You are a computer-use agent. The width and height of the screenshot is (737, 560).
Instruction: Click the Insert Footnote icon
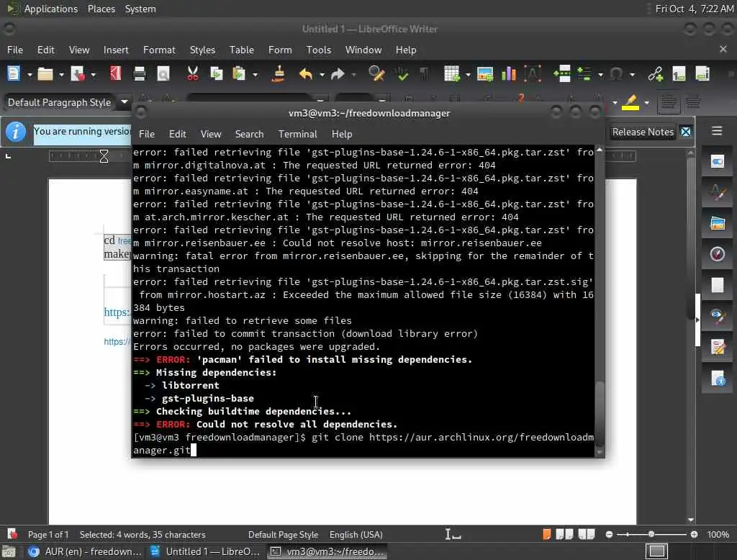679,74
